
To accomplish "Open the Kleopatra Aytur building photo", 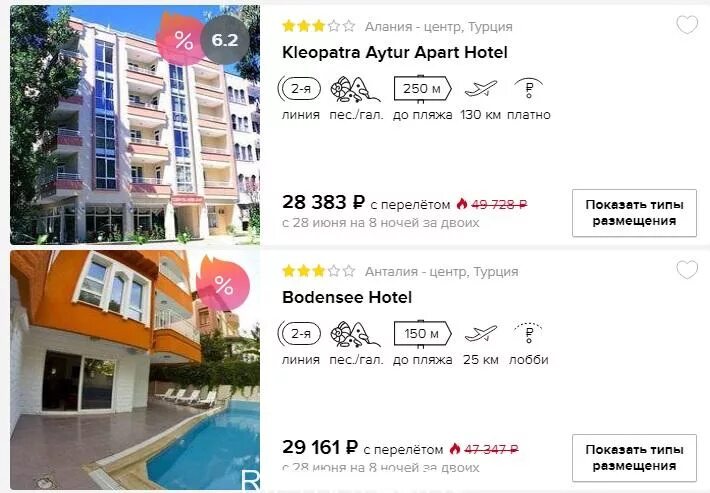I will coord(135,125).
